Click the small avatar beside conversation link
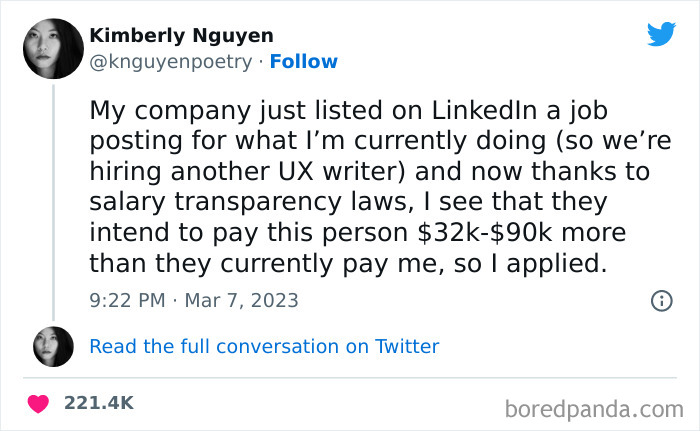 [x=52, y=346]
